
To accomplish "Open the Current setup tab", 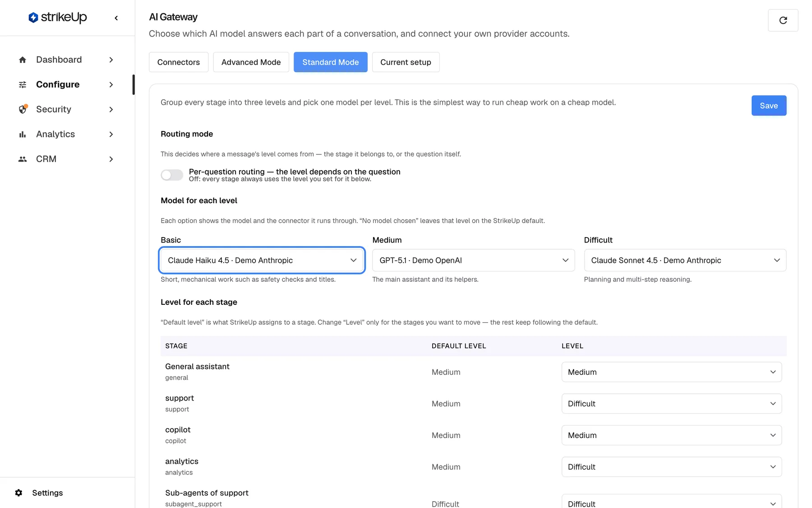I will (406, 62).
